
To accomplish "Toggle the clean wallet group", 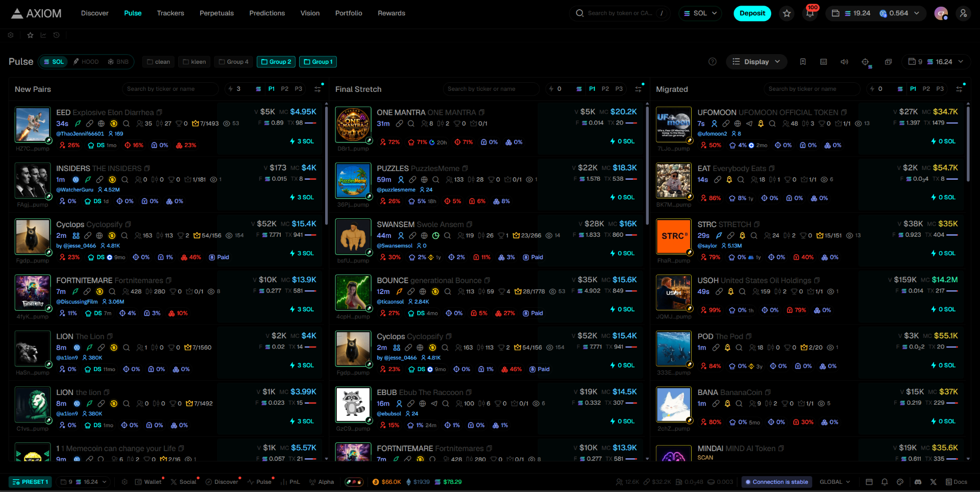I will 159,62.
